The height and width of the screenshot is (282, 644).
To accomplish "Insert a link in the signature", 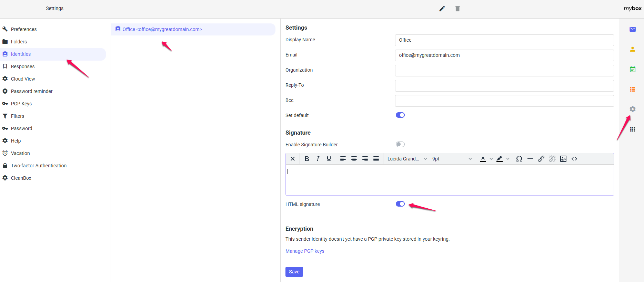I will coord(541,159).
